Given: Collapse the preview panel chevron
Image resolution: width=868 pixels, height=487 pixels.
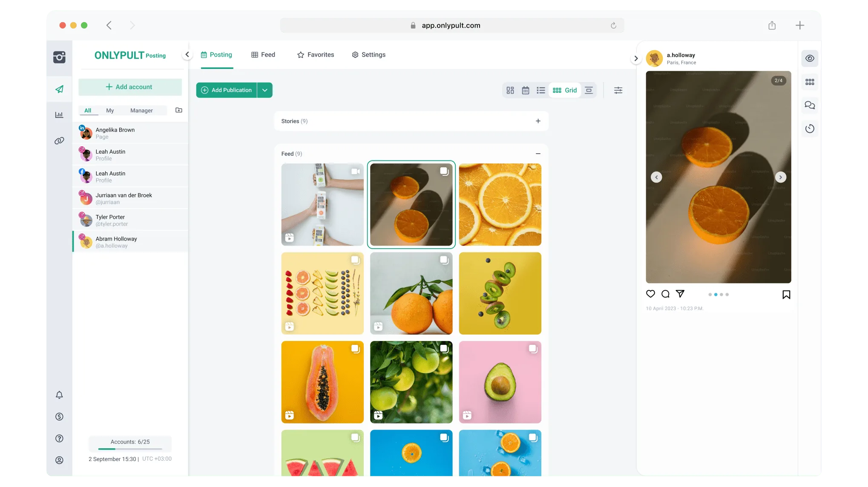Looking at the screenshot, I should pyautogui.click(x=636, y=59).
